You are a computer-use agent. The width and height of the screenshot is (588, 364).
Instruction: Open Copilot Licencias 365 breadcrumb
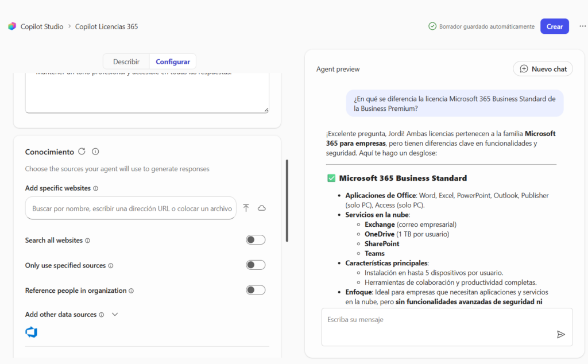[106, 26]
